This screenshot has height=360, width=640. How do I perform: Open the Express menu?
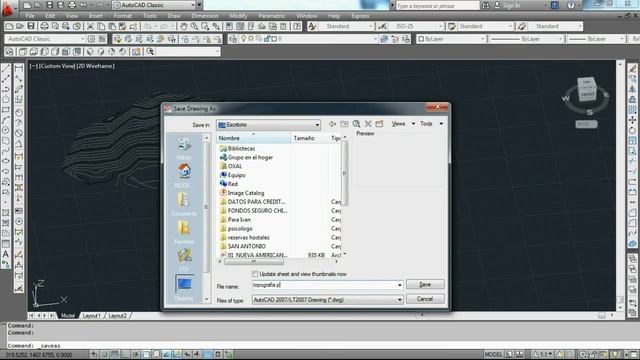click(360, 16)
